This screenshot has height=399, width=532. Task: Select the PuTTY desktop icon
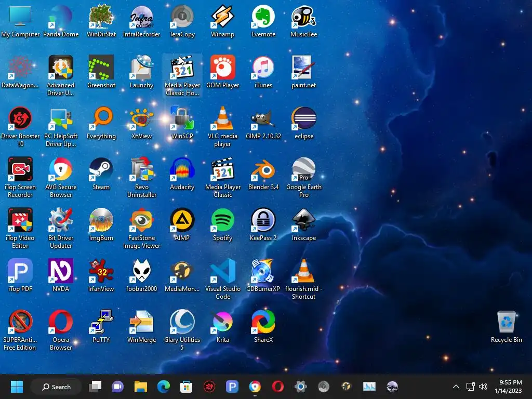[101, 322]
